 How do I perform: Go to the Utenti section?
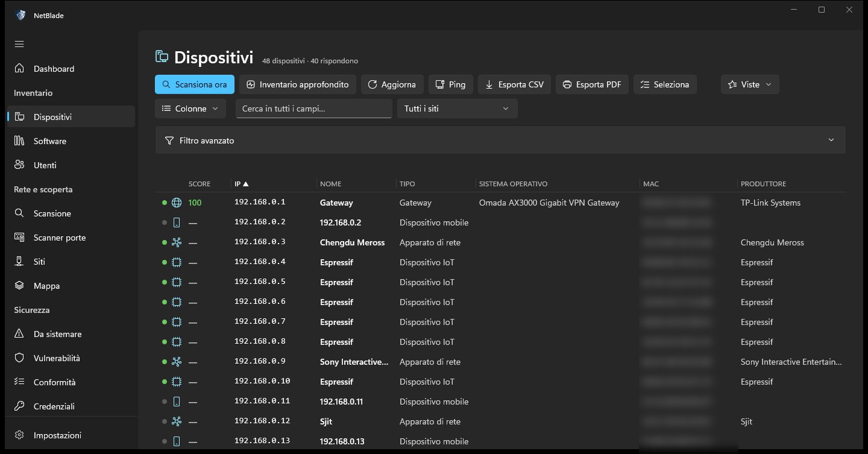[70, 165]
